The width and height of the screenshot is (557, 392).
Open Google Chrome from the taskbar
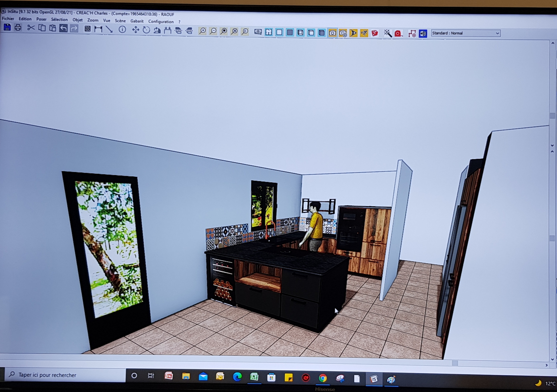[323, 378]
